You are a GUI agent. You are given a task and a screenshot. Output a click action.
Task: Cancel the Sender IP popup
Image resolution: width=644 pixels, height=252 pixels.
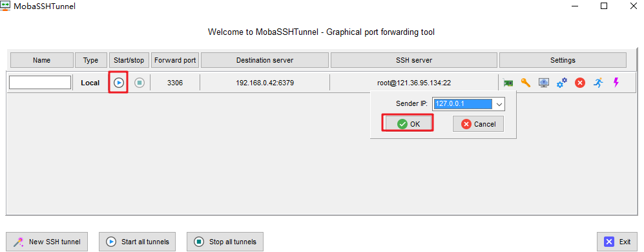[478, 124]
